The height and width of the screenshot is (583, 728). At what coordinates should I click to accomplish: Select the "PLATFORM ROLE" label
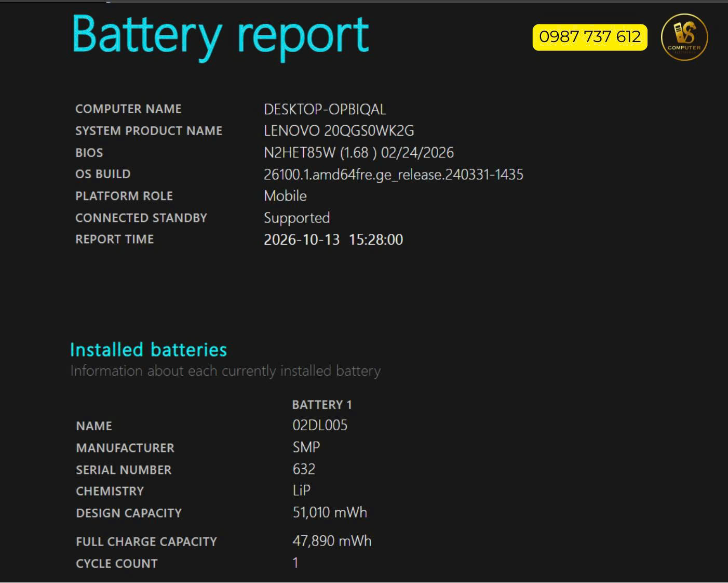pos(124,196)
